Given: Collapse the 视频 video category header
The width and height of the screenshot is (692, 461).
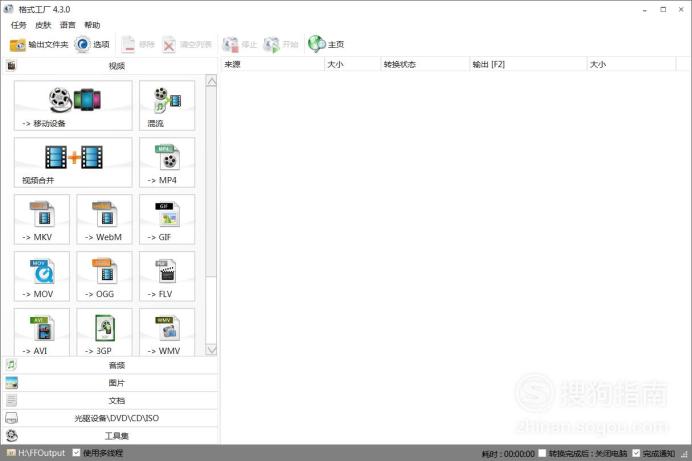Looking at the screenshot, I should (x=110, y=66).
